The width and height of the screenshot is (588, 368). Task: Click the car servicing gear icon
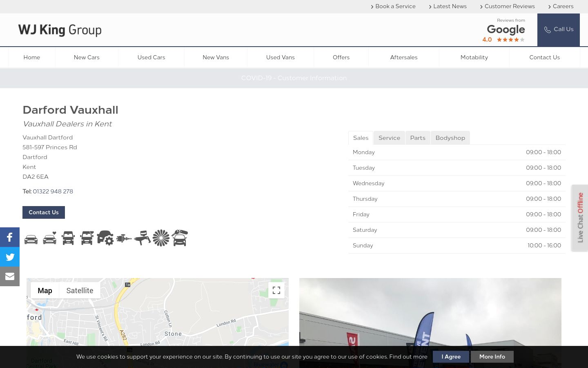coord(105,238)
